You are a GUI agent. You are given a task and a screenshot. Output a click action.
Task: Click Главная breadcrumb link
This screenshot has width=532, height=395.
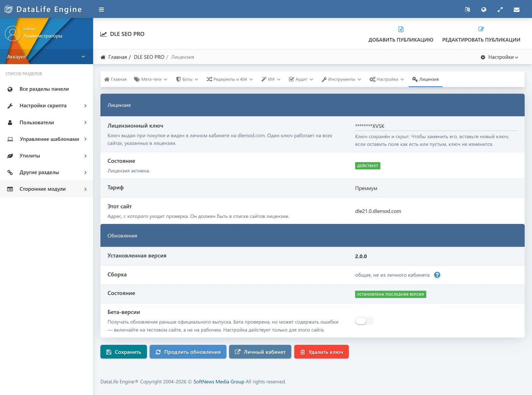(x=118, y=57)
